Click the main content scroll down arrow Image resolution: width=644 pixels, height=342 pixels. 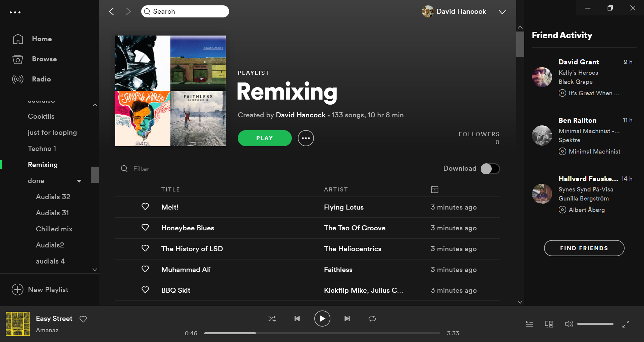520,302
